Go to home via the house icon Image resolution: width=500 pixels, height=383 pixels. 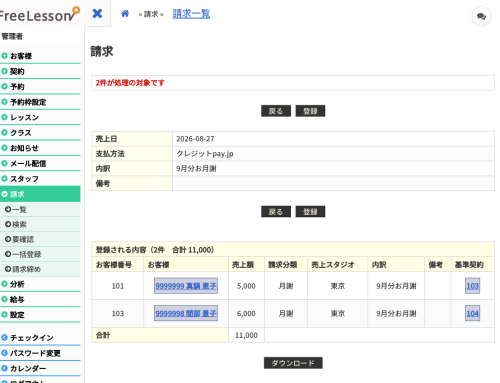click(125, 14)
